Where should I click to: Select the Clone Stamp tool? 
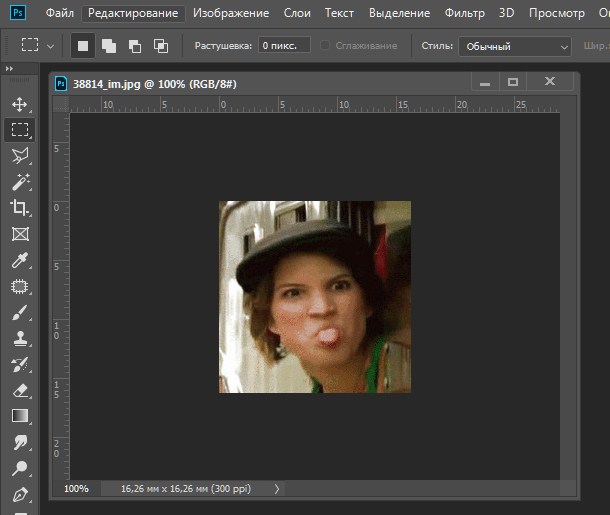click(19, 338)
